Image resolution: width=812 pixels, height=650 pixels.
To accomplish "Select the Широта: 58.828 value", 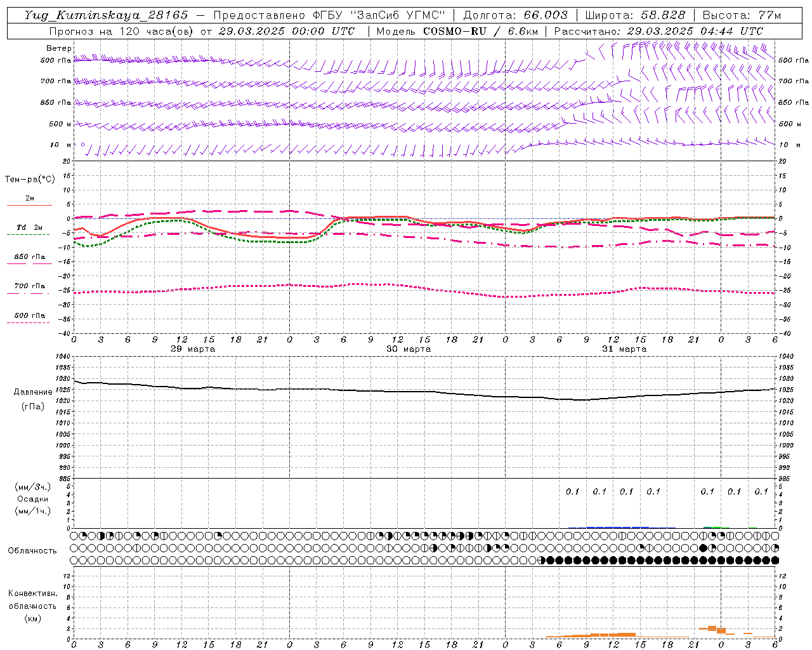I will tap(634, 15).
